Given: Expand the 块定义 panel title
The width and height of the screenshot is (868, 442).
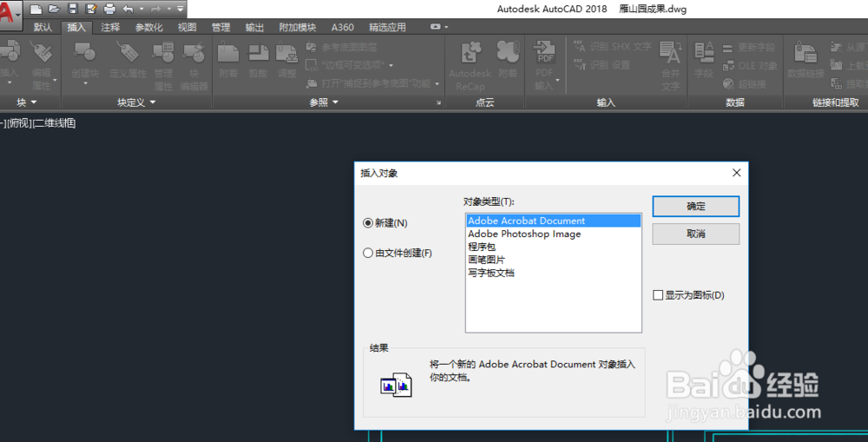Looking at the screenshot, I should point(136,102).
